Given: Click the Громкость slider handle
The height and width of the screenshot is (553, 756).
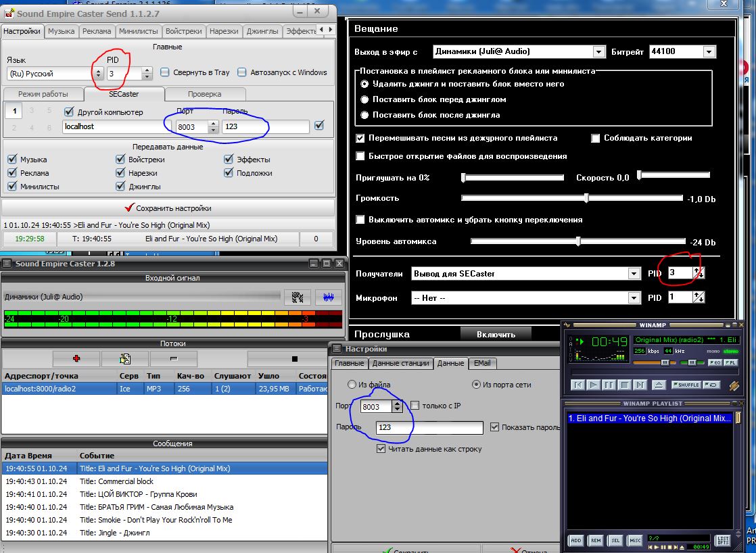Looking at the screenshot, I should pyautogui.click(x=586, y=197).
